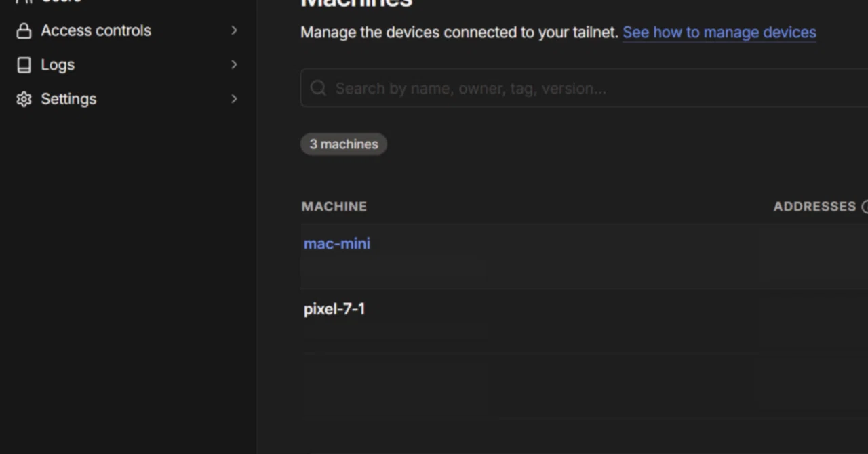Open the 'See how to manage devices' link
This screenshot has width=868, height=454.
coord(719,33)
